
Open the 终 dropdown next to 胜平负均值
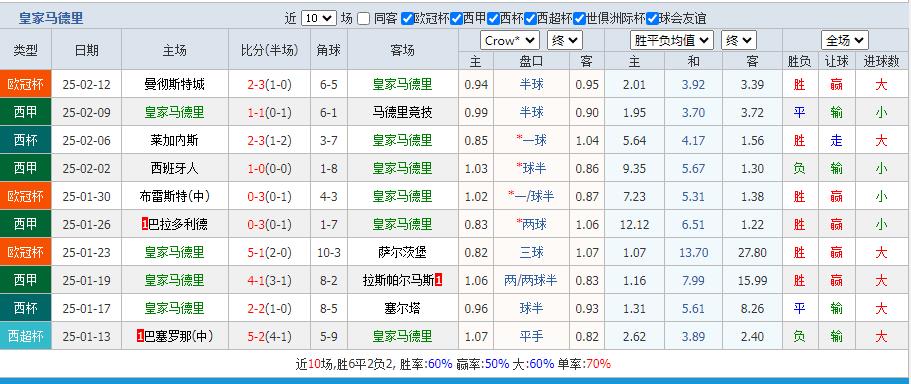tap(739, 41)
